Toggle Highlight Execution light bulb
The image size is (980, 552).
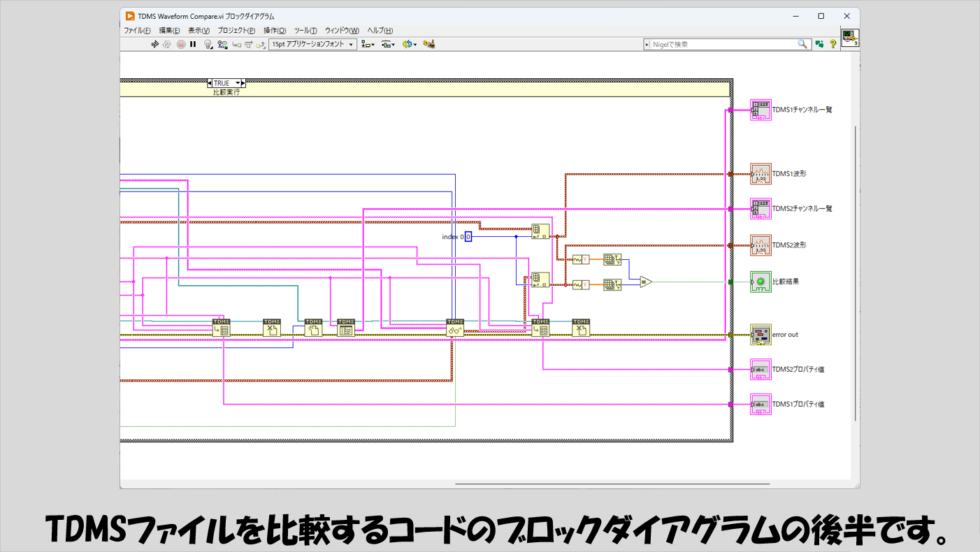[208, 44]
